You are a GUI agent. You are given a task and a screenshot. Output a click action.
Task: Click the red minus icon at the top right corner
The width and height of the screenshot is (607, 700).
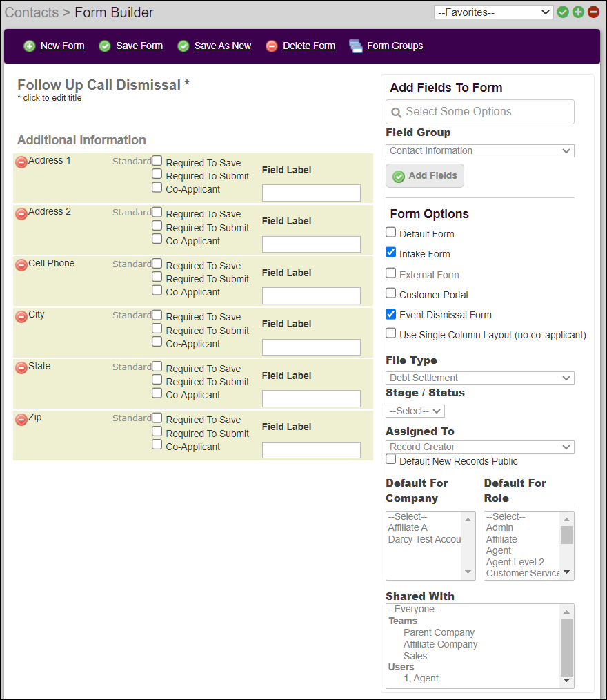(x=594, y=12)
